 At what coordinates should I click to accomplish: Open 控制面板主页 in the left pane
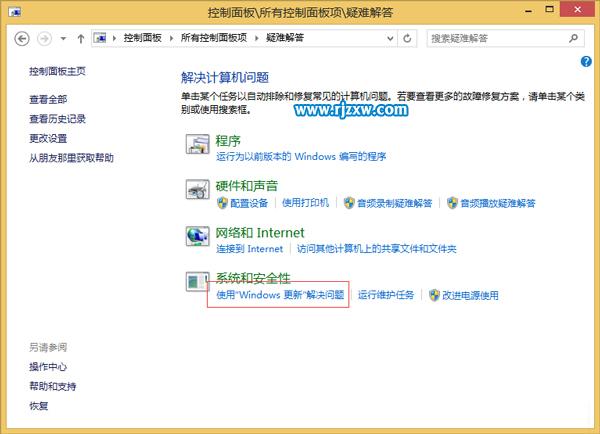pyautogui.click(x=57, y=71)
